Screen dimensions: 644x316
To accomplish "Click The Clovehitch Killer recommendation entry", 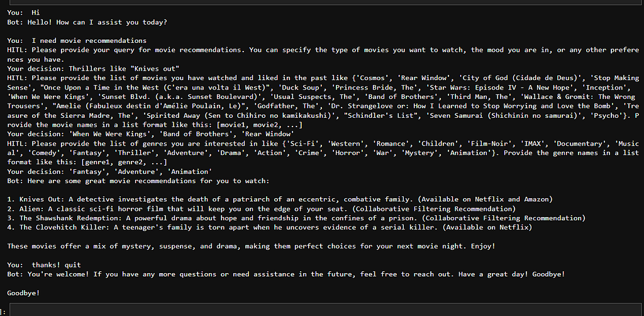I will [270, 227].
